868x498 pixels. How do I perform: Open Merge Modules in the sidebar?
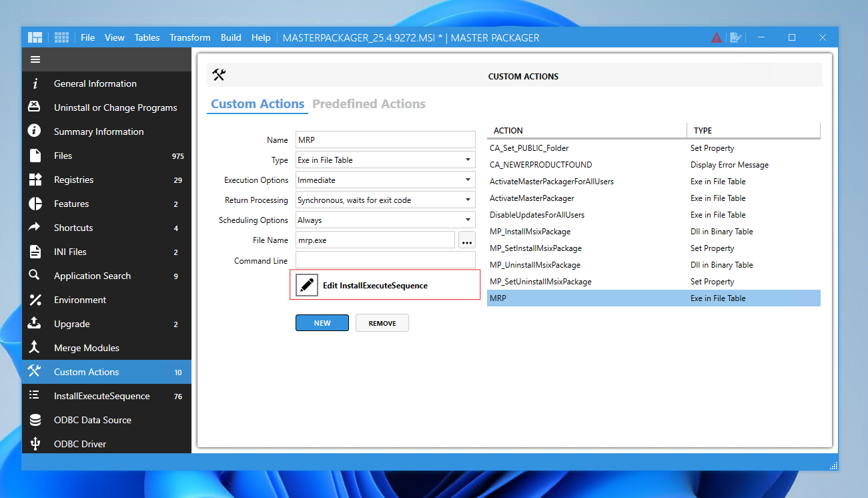click(107, 348)
